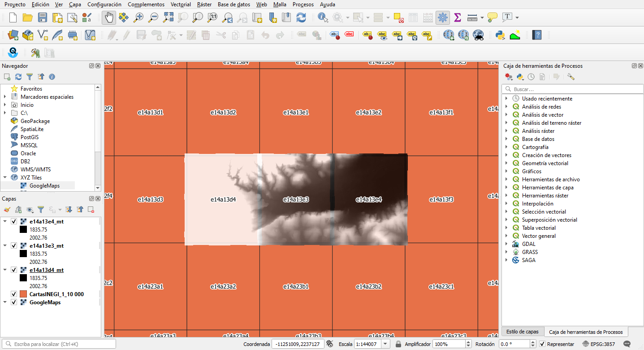Open the Ráster menu

pos(204,4)
